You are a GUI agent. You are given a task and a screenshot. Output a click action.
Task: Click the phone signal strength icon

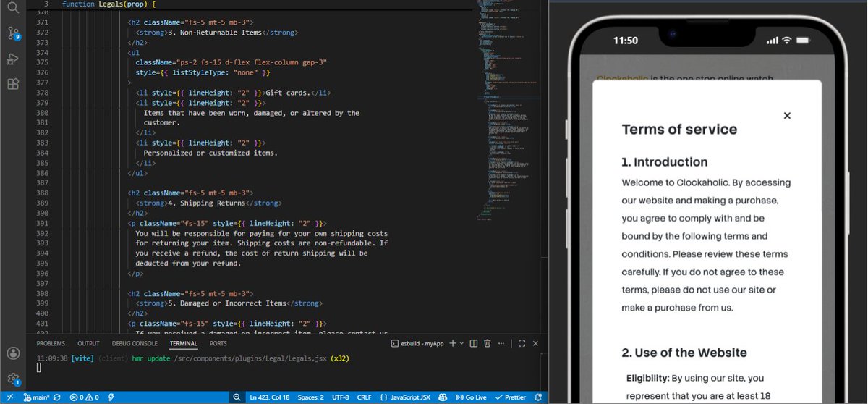[x=772, y=41]
